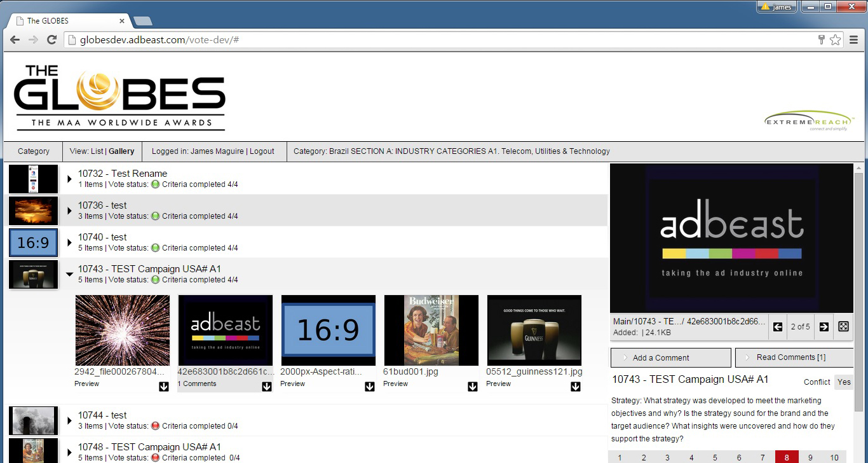Click Preview under 05512_guinness121.jpg
This screenshot has height=463, width=868.
click(x=499, y=384)
